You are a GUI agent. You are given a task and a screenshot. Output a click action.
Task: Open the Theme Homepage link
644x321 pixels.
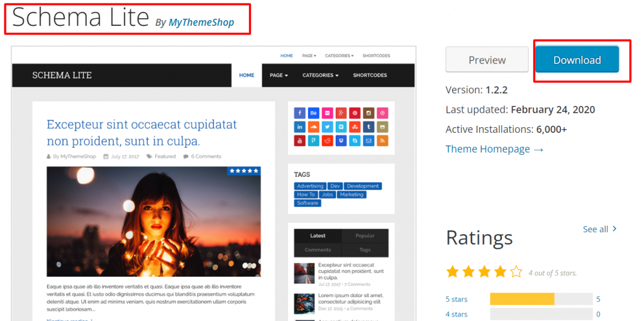[494, 149]
